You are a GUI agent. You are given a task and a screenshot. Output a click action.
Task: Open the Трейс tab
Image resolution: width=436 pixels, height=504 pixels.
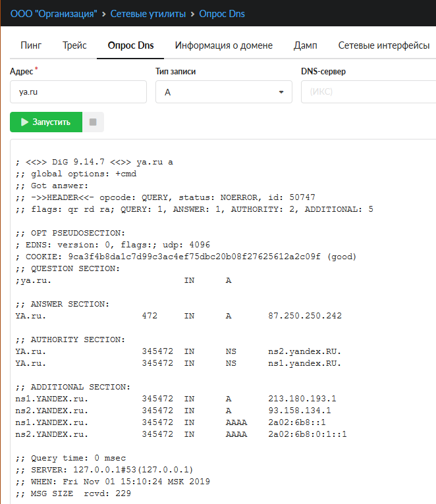click(x=74, y=45)
